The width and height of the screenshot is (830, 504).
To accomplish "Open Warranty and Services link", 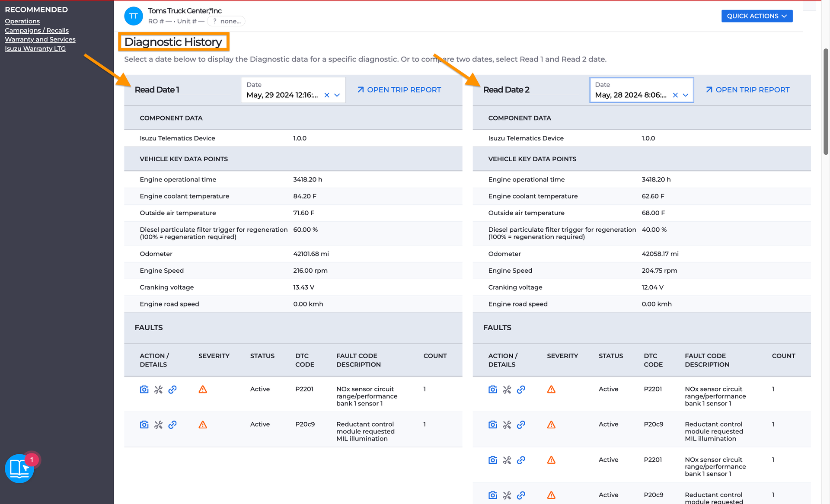I will [40, 39].
